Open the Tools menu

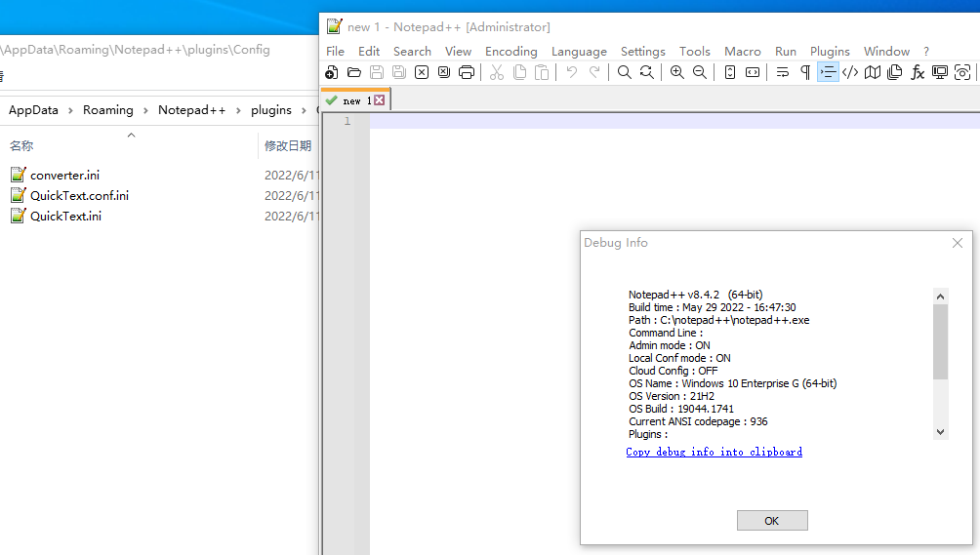coord(694,51)
